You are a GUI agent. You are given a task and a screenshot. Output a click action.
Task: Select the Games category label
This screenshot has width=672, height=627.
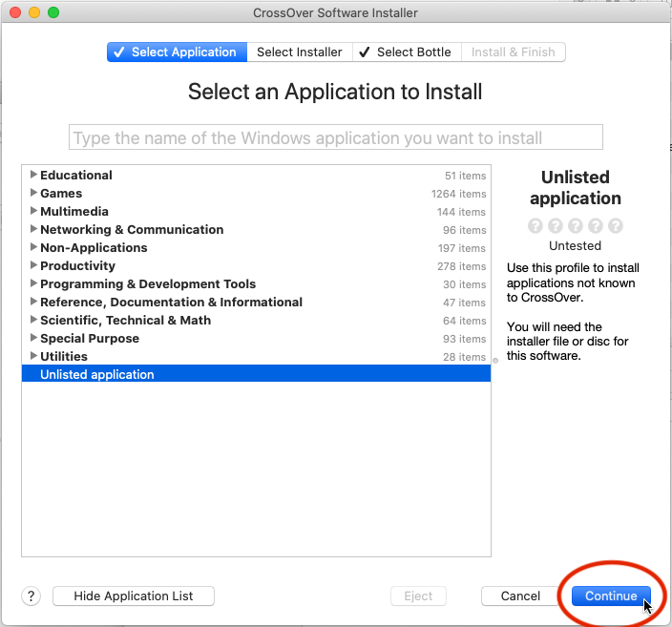point(61,194)
